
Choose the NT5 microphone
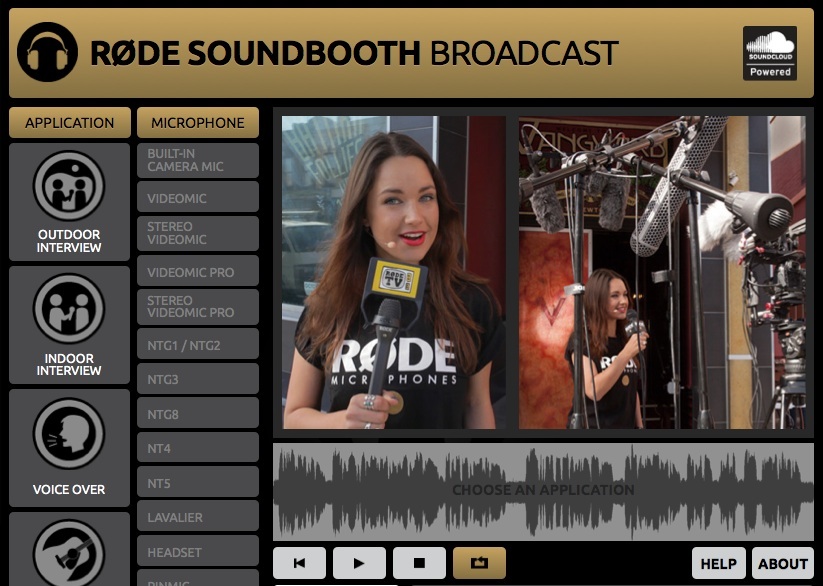(x=198, y=482)
